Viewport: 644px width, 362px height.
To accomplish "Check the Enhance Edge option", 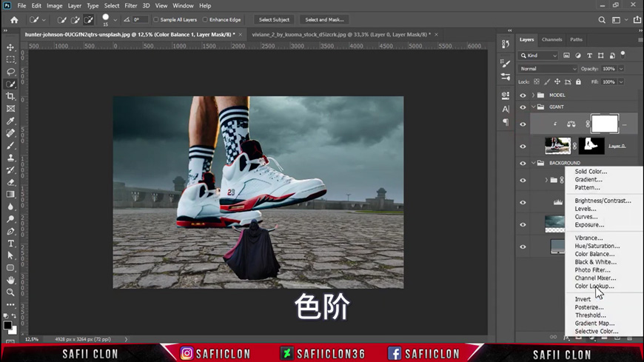I will click(x=205, y=20).
